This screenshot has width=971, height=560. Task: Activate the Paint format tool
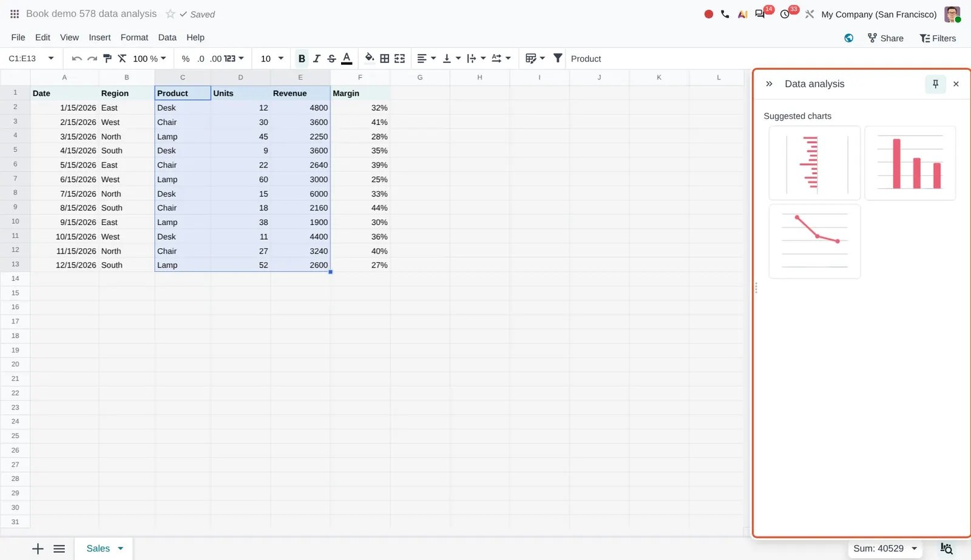[x=107, y=59]
